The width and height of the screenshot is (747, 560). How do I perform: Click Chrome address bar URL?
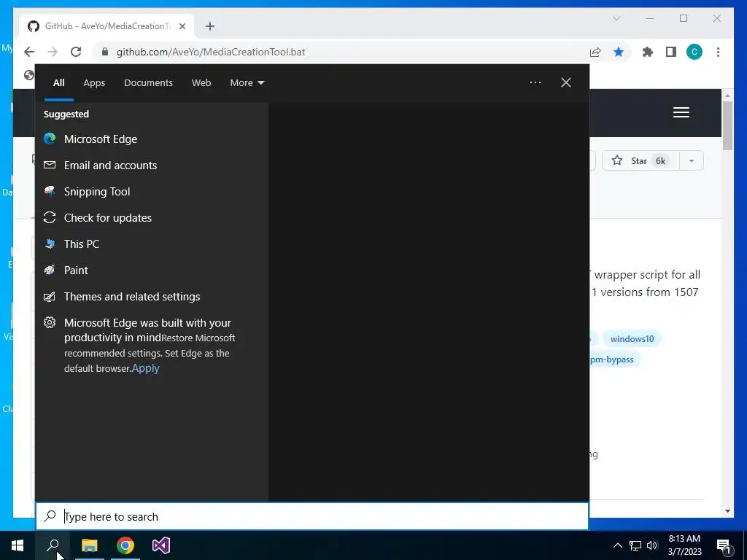[x=211, y=52]
